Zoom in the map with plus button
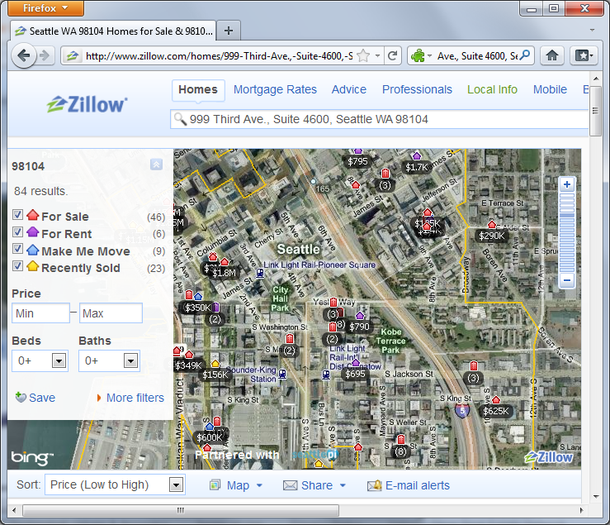 (567, 184)
